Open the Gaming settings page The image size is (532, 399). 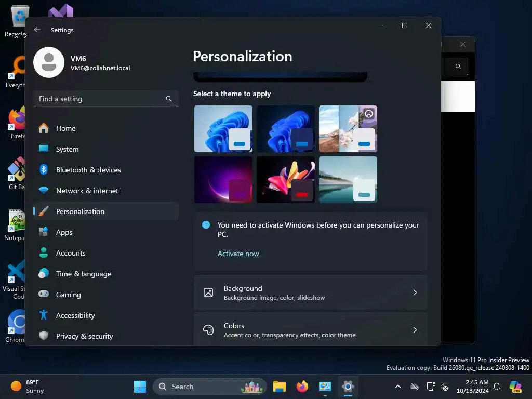[106, 295]
